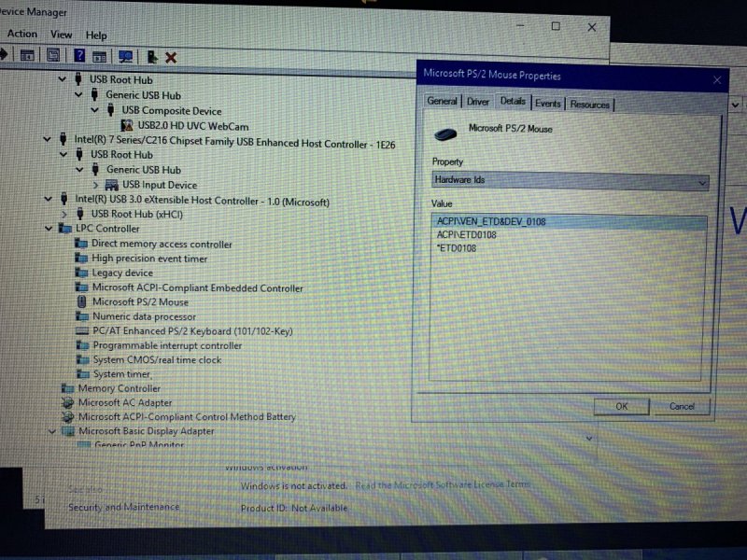Select Microsoft ACPI-Compliant Embedded Controller
Viewport: 747px width, 560px height.
[197, 287]
